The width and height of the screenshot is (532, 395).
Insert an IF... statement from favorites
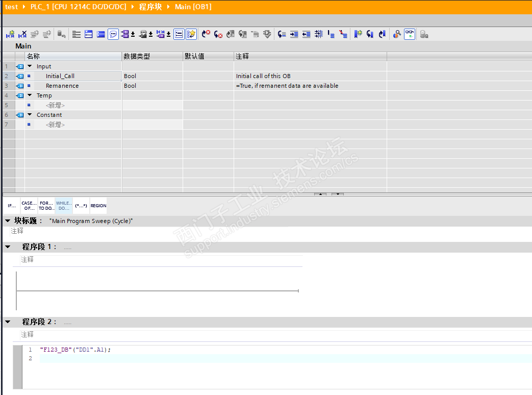(12, 206)
